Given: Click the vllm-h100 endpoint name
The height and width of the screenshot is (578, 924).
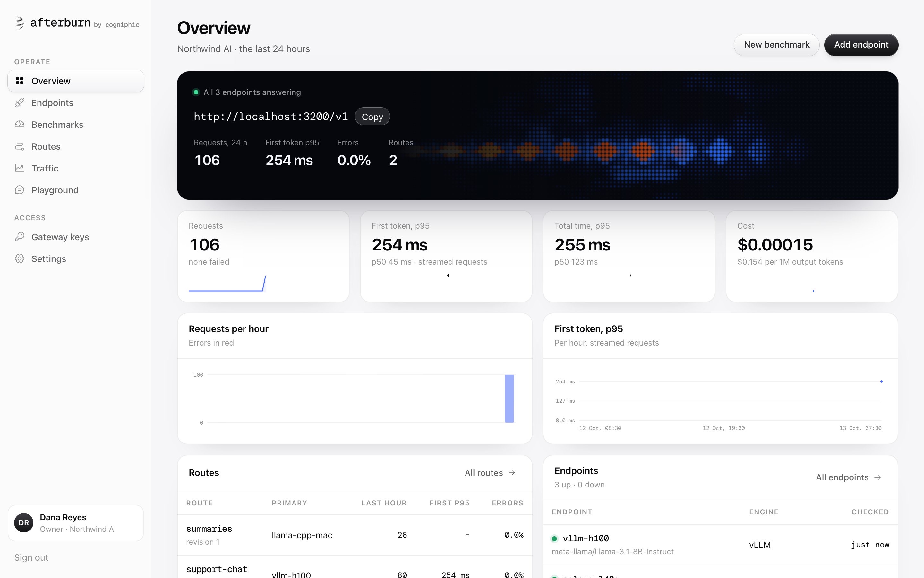Looking at the screenshot, I should (586, 538).
